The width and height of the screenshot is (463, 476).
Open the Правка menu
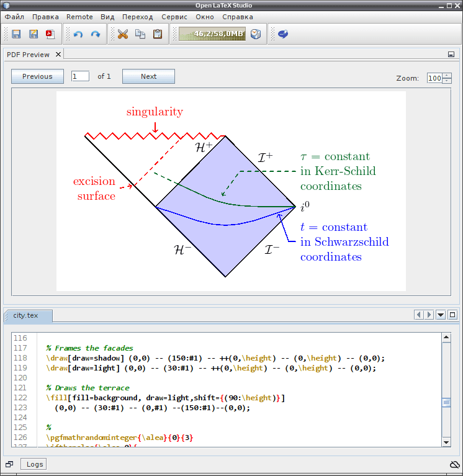pos(45,17)
